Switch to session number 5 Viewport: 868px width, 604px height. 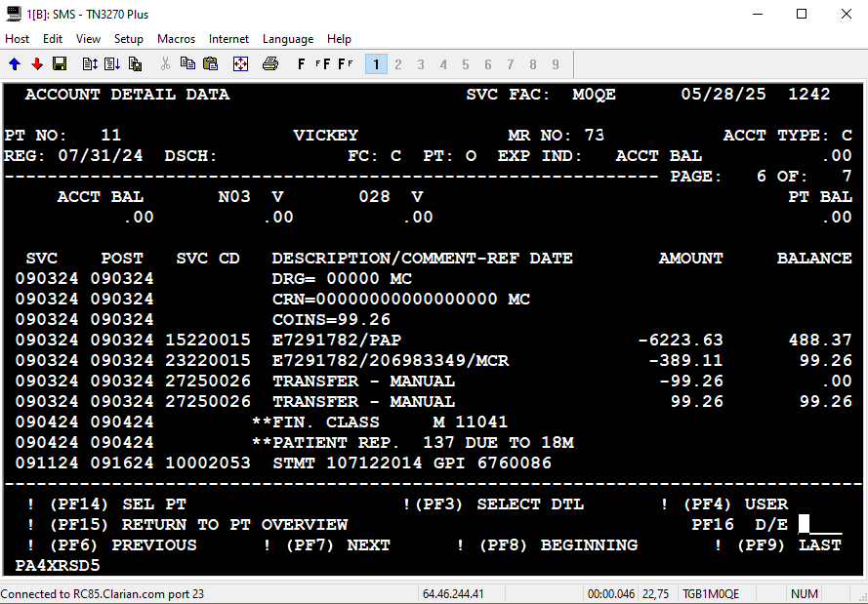click(x=466, y=64)
